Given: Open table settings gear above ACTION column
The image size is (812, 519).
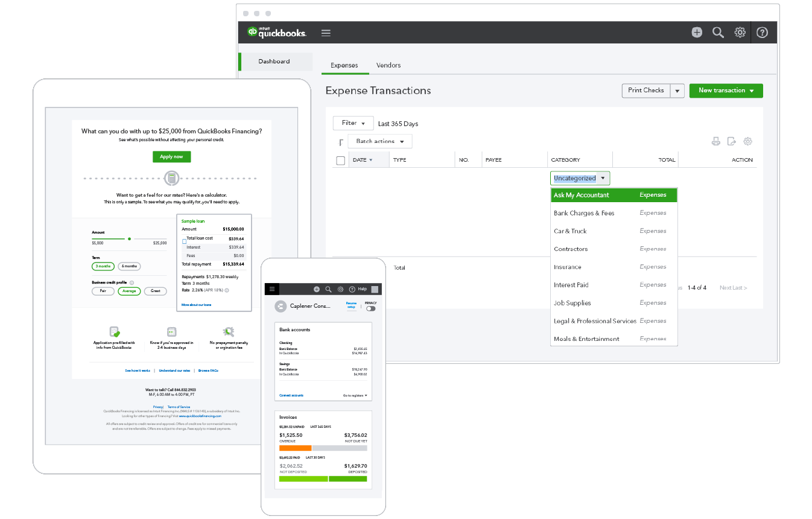Looking at the screenshot, I should (x=748, y=141).
